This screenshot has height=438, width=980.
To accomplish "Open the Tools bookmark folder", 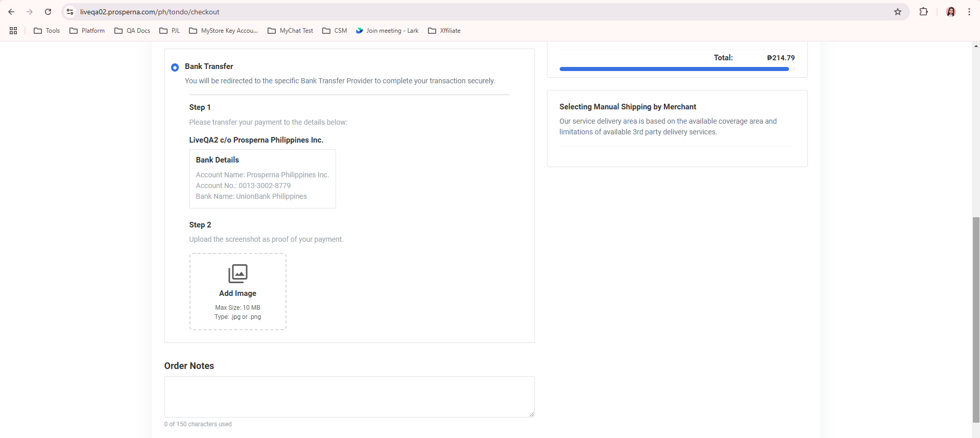I will pyautogui.click(x=47, y=31).
